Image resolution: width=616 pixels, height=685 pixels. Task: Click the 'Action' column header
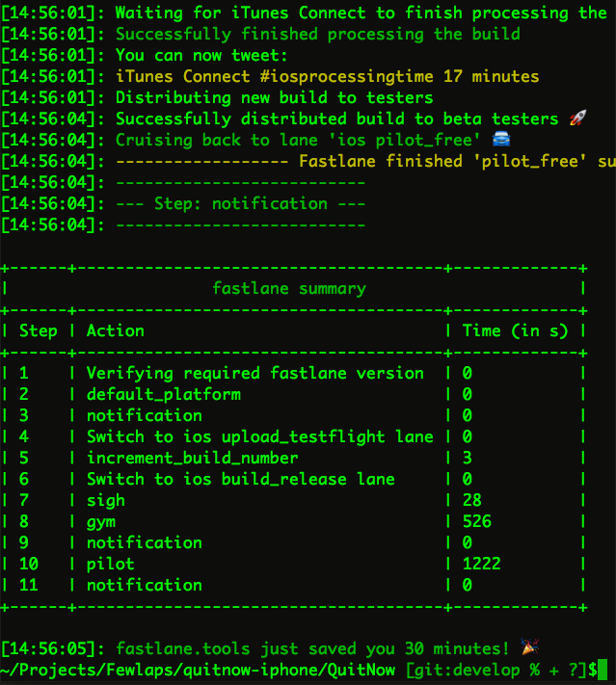116,331
